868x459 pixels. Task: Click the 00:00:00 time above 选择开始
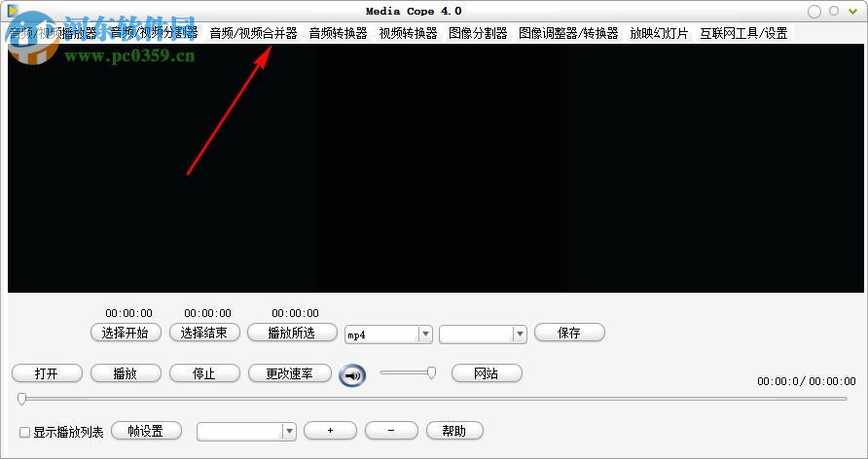click(129, 313)
